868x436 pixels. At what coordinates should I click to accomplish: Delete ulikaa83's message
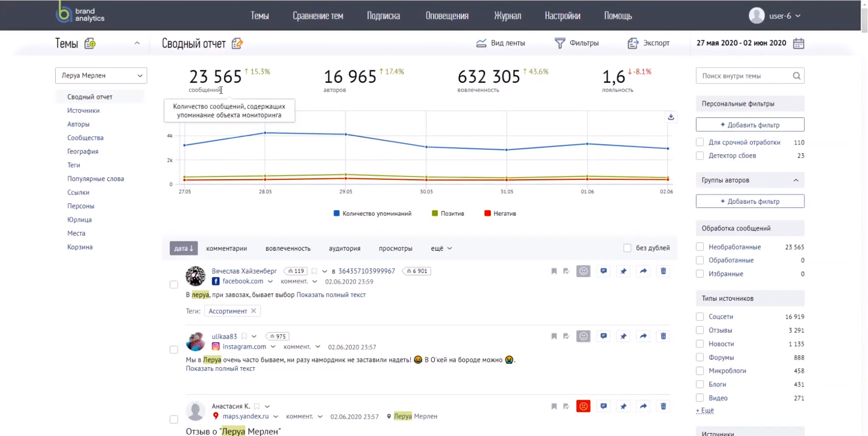pyautogui.click(x=663, y=336)
